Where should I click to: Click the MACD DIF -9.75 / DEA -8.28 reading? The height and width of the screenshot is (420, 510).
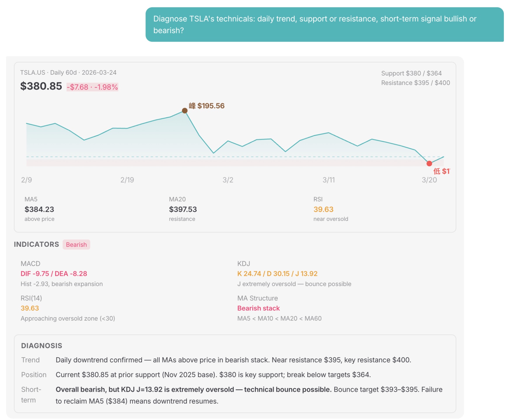54,274
